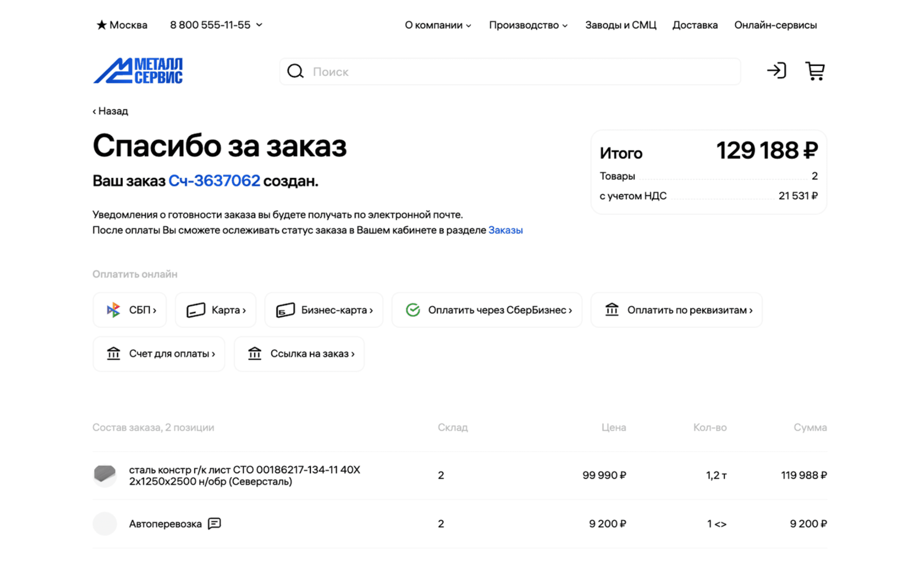Open Оплатить по реквизитам option

tap(677, 310)
